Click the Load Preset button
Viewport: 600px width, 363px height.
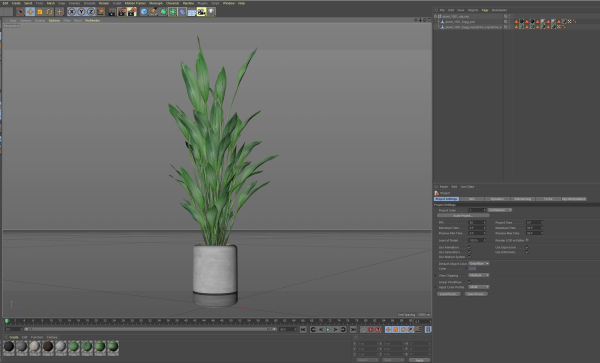(x=448, y=294)
